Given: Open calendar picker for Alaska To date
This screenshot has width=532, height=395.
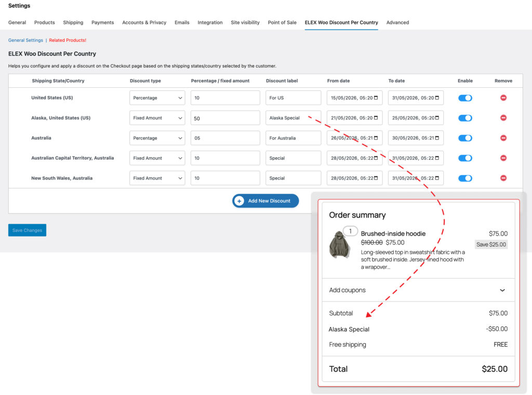Looking at the screenshot, I should pyautogui.click(x=437, y=118).
